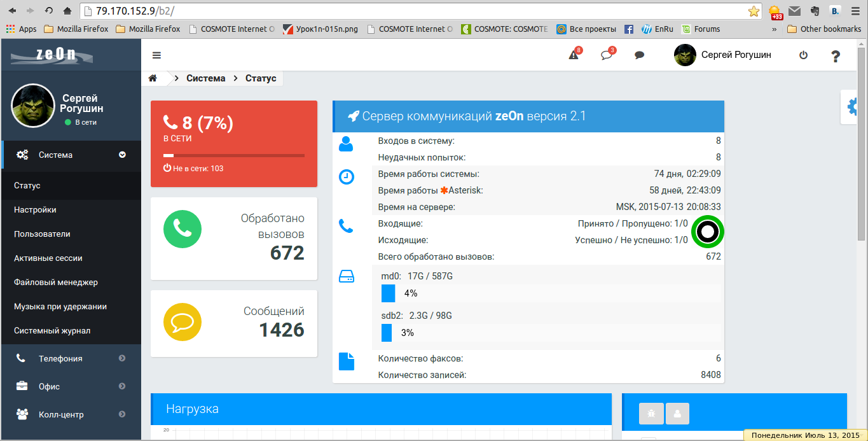Click the user button in bottom-right panel
Screen dimensions: 868x441
(677, 414)
